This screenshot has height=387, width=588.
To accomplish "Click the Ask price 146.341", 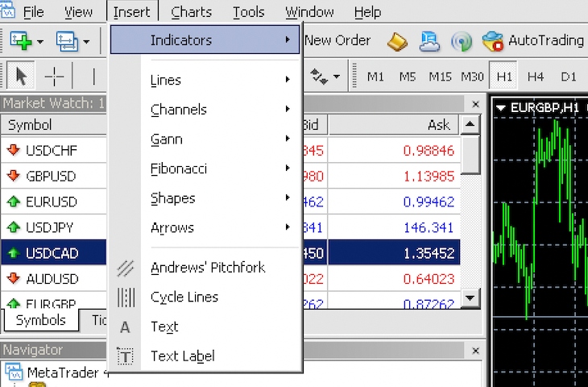I will click(429, 227).
